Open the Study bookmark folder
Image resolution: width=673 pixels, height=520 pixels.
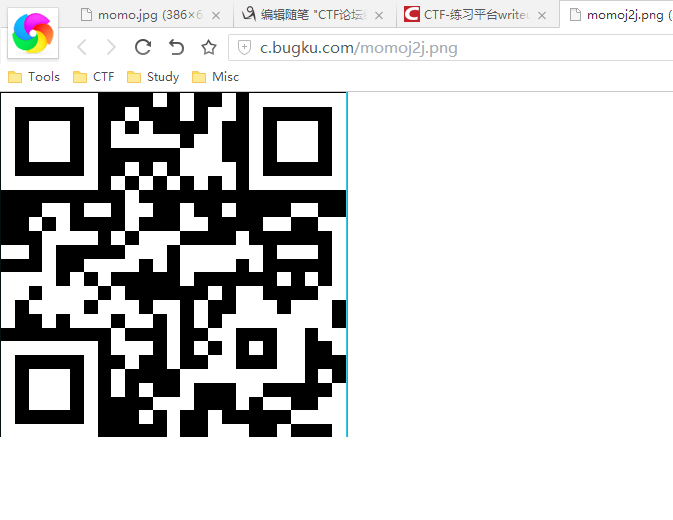coord(153,77)
